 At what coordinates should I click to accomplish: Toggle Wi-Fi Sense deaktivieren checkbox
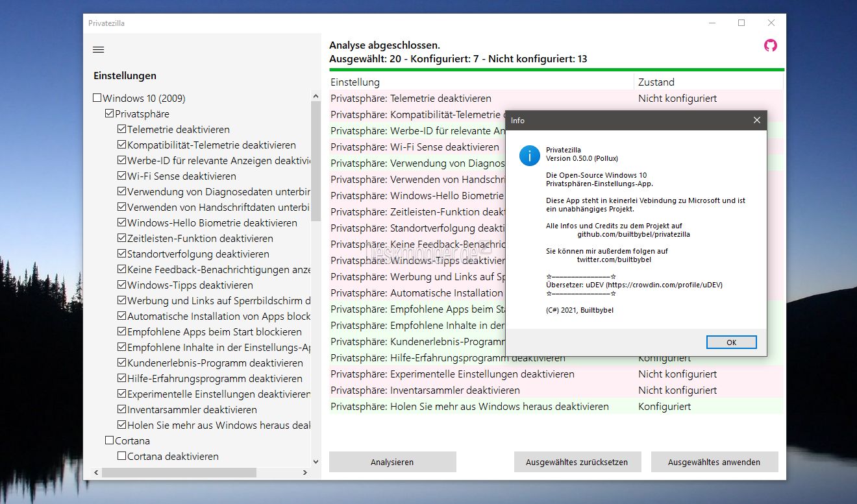pyautogui.click(x=121, y=176)
